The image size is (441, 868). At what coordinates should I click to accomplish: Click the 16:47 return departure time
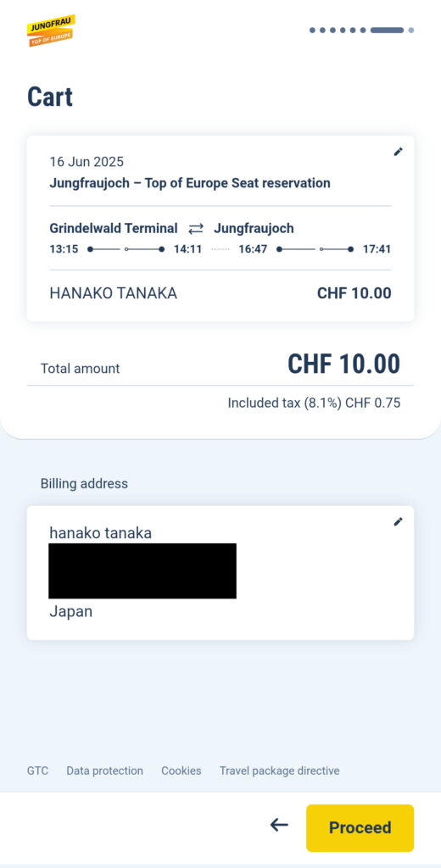254,249
